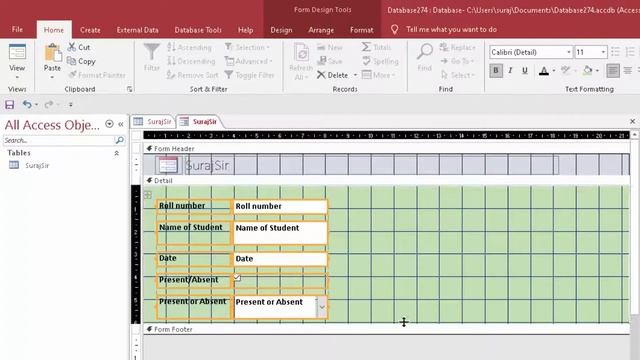Toggle Bold text formatting
The width and height of the screenshot is (640, 360).
point(496,70)
